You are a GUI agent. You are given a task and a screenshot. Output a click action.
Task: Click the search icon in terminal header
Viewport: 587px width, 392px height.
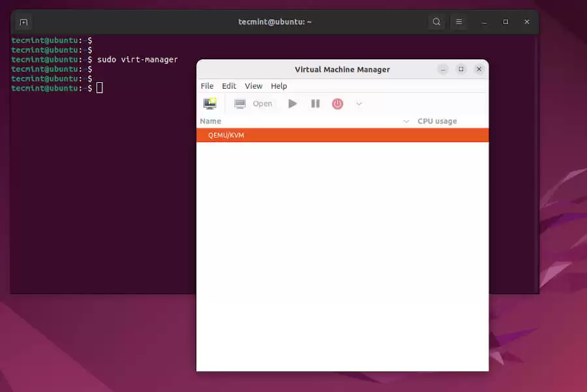tap(436, 22)
